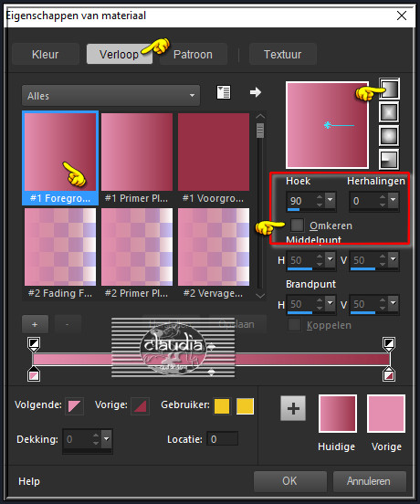Switch to the Patroon tab
This screenshot has width=420, height=504.
(x=194, y=54)
